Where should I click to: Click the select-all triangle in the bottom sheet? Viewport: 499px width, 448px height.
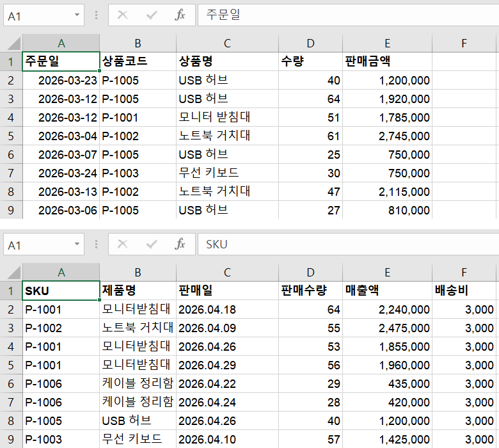[13, 273]
